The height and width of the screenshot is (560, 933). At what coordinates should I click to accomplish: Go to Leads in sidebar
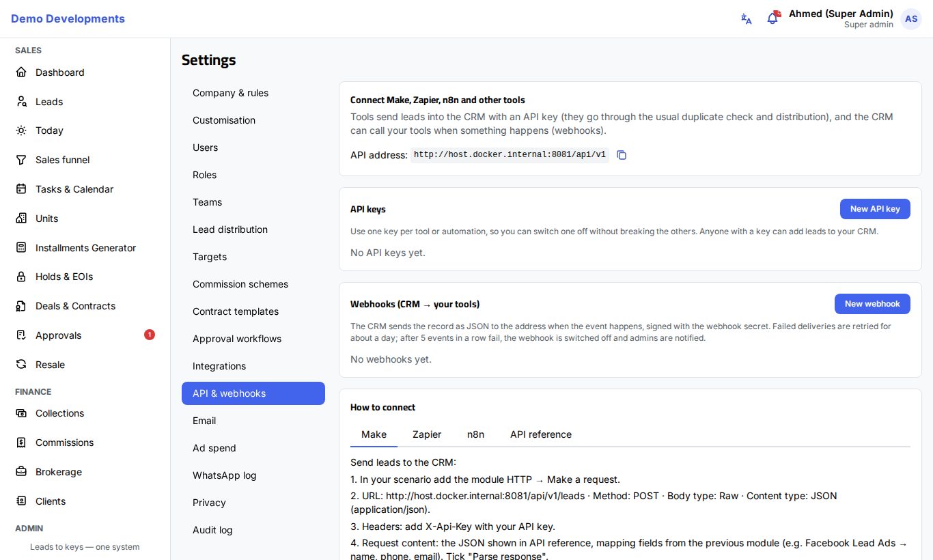(x=85, y=102)
